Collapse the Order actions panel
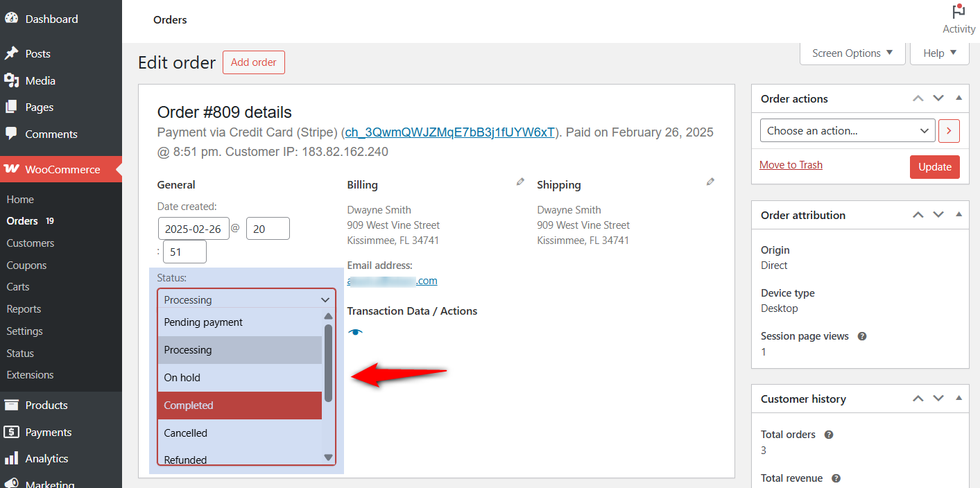This screenshot has height=488, width=980. [x=958, y=98]
